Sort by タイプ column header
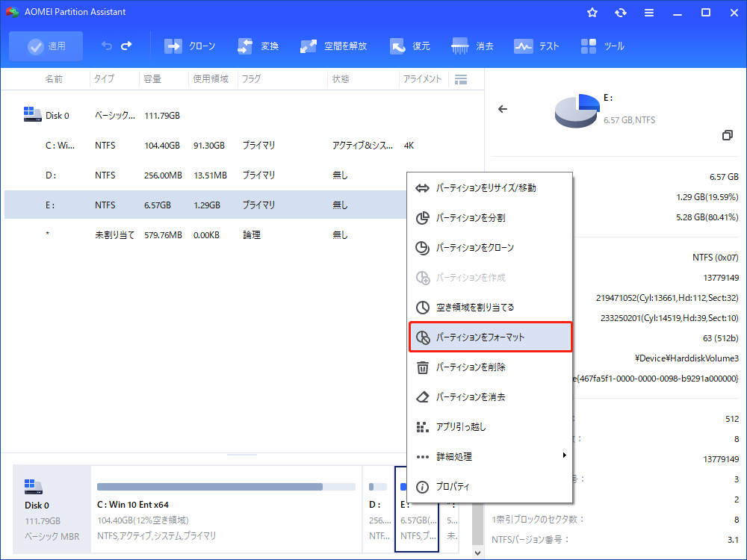 [104, 79]
